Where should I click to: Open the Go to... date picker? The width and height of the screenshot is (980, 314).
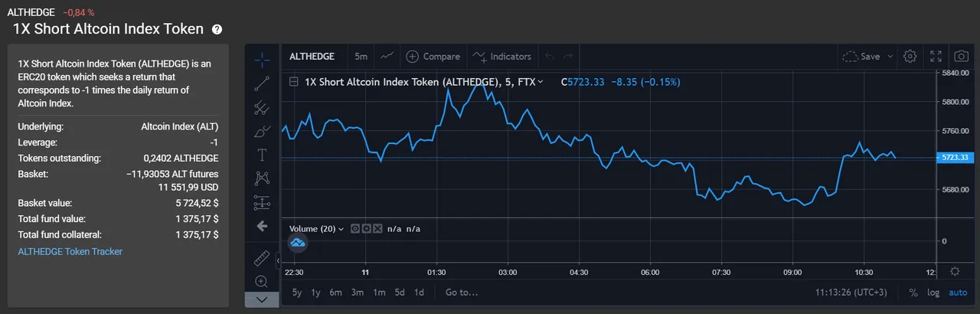tap(462, 292)
